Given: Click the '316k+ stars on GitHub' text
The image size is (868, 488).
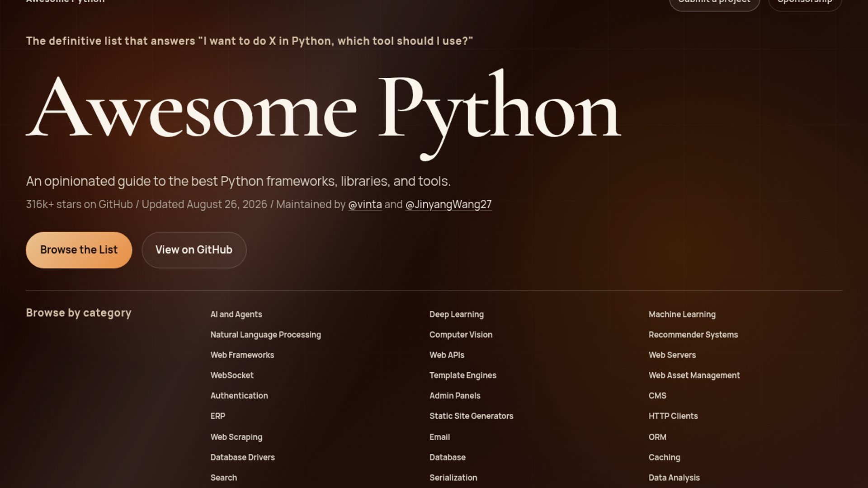Looking at the screenshot, I should [x=80, y=204].
